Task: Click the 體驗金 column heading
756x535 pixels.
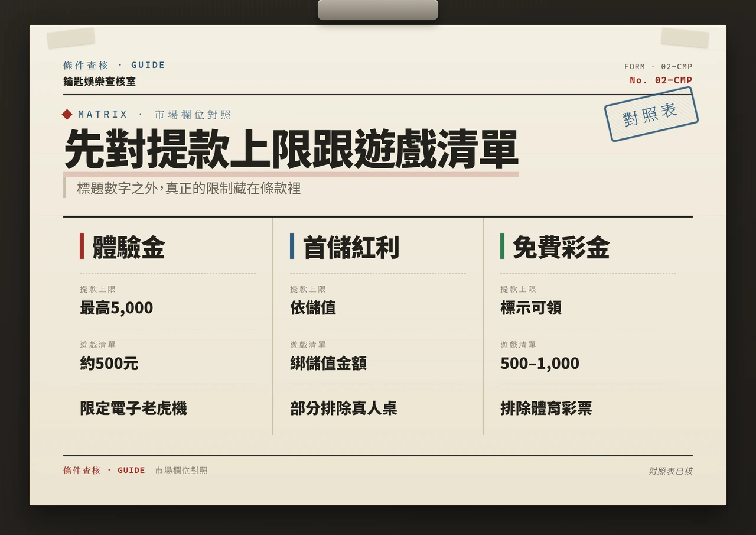Action: tap(128, 247)
